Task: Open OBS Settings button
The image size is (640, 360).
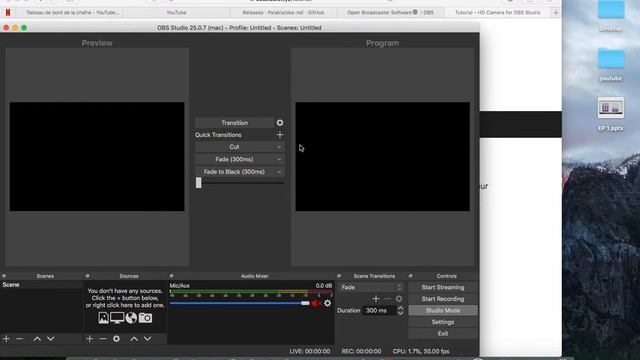Action: (443, 322)
